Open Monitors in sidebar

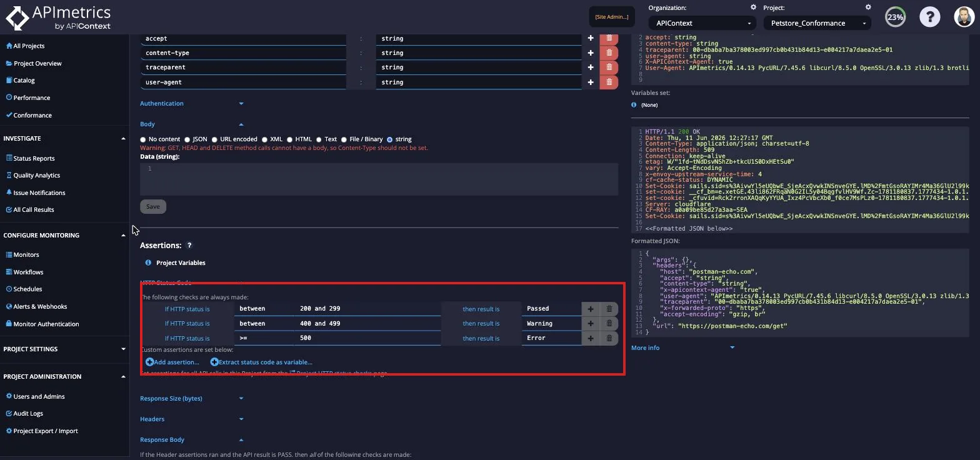tap(22, 255)
